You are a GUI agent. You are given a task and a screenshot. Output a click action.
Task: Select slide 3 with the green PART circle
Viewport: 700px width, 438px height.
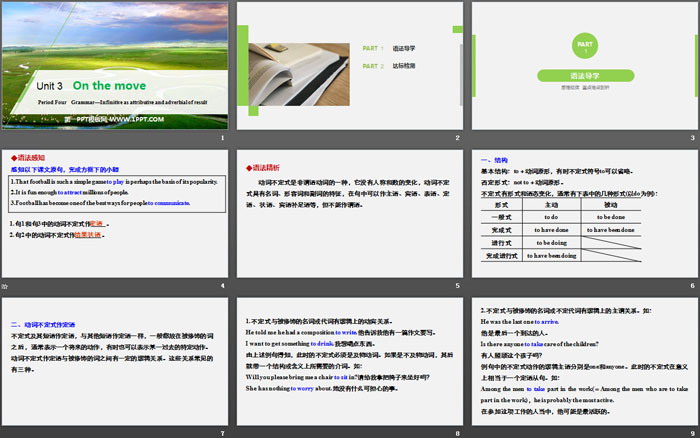coord(585,66)
